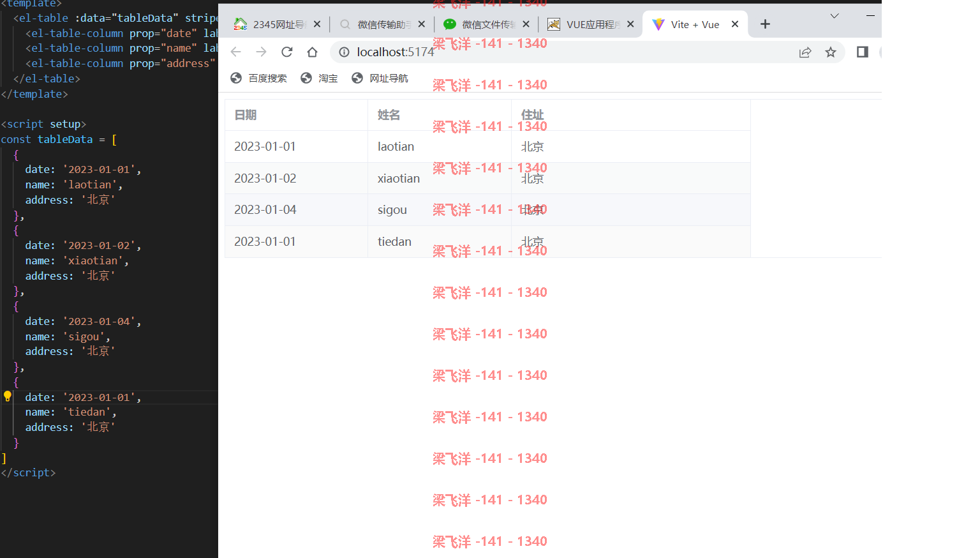Image resolution: width=980 pixels, height=558 pixels.
Task: Open the browser side panel icon
Action: coord(863,52)
